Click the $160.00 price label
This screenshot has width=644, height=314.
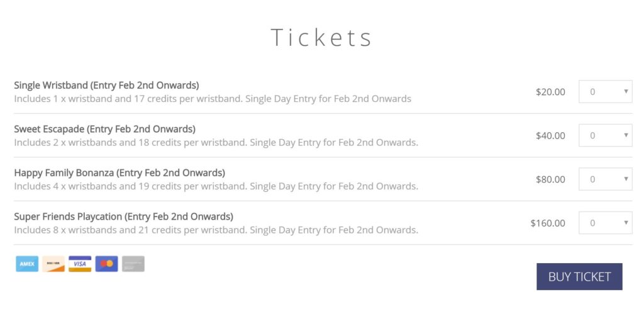click(x=548, y=223)
